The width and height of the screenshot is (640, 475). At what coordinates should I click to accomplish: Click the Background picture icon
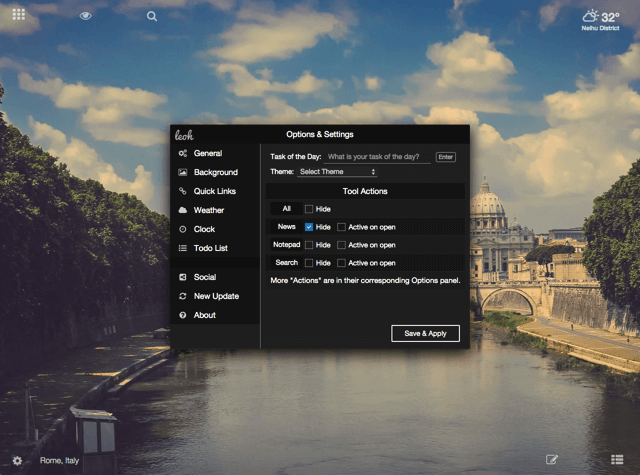point(183,172)
